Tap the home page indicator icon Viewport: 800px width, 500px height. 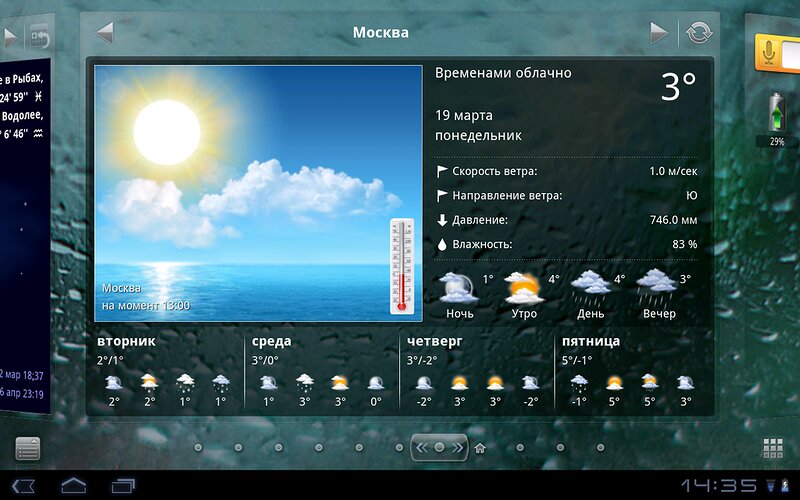[x=480, y=448]
